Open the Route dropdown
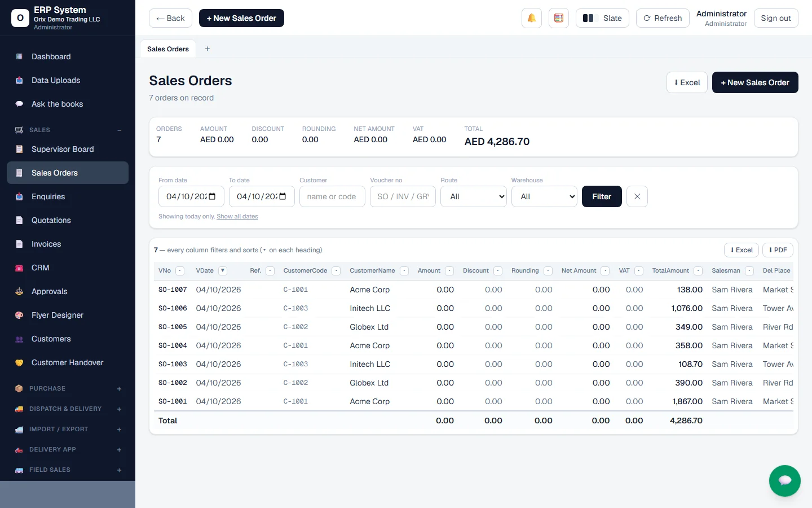 click(x=474, y=196)
